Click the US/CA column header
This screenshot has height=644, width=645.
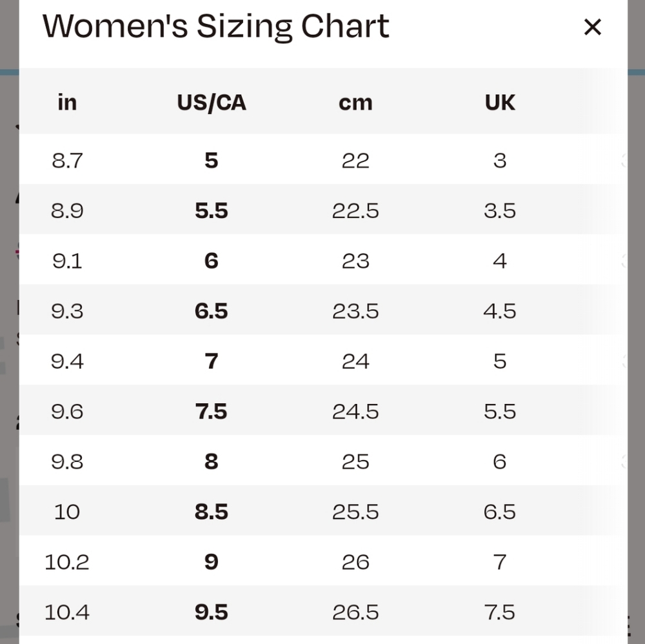pyautogui.click(x=212, y=103)
